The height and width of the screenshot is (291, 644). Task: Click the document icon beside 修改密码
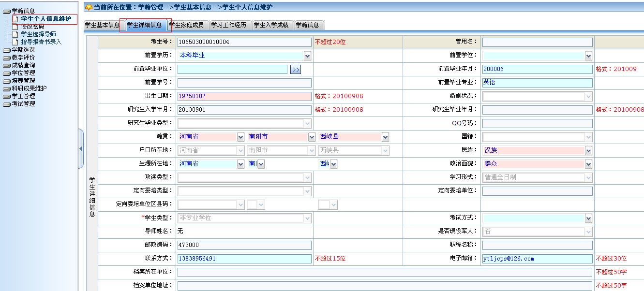(x=15, y=27)
